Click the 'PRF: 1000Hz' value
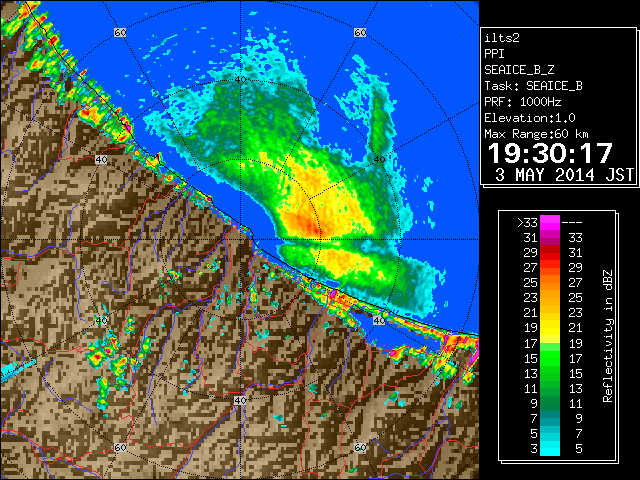The image size is (640, 480). (x=523, y=102)
